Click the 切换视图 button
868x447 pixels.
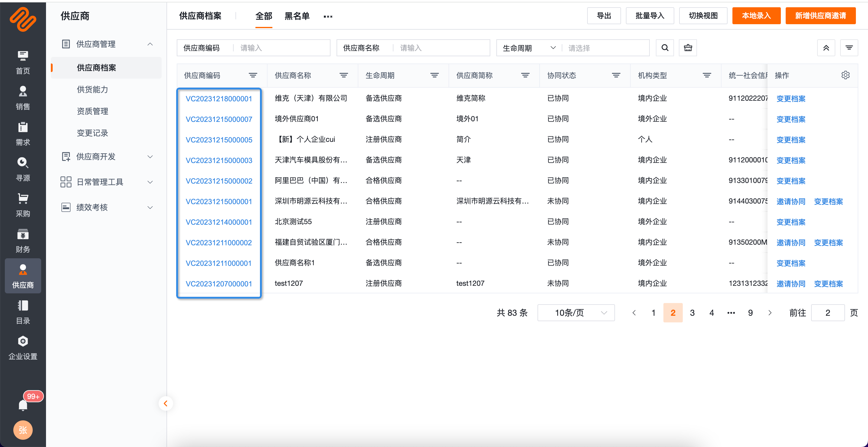click(x=703, y=15)
